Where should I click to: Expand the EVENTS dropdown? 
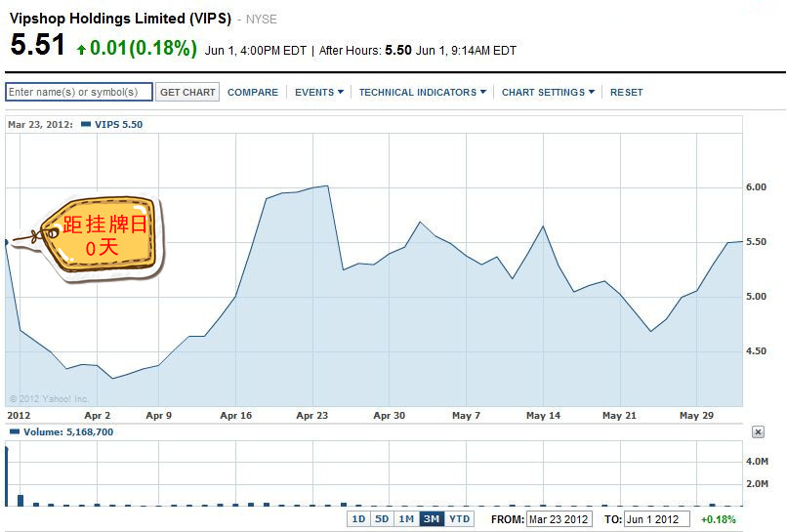click(319, 93)
